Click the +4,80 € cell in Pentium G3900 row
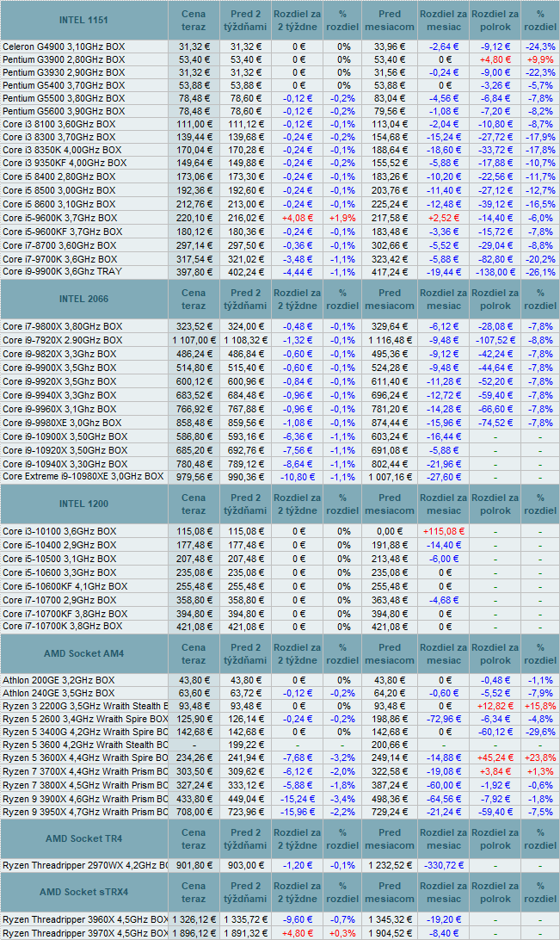This screenshot has width=560, height=940. 495,60
